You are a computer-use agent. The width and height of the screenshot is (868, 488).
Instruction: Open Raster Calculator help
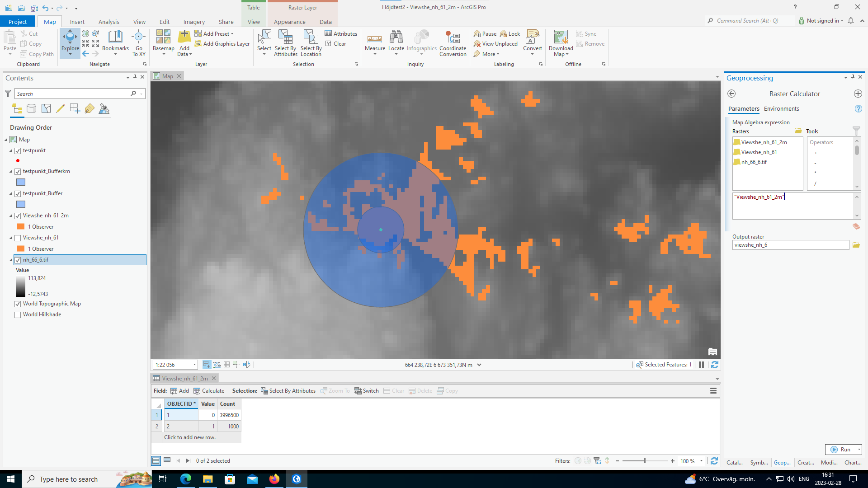coord(858,109)
